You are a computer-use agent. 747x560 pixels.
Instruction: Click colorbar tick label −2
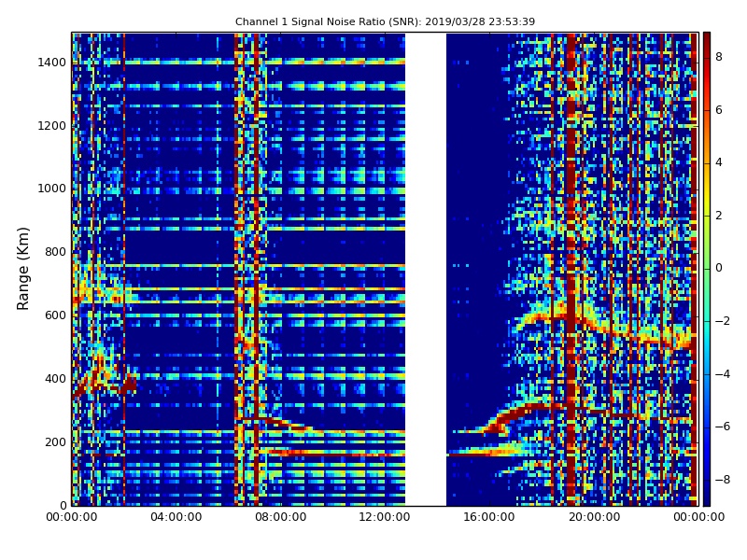[723, 321]
